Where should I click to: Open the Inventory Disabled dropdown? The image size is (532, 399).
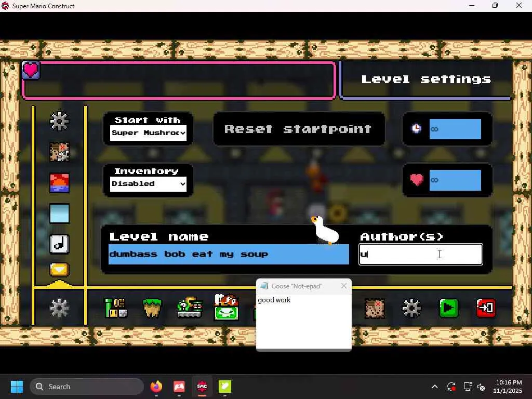click(148, 183)
